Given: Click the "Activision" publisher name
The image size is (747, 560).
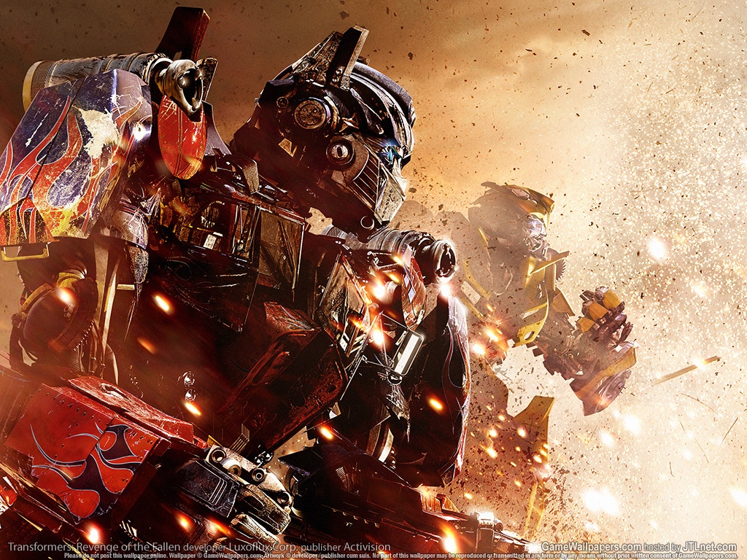Looking at the screenshot, I should pos(367,547).
